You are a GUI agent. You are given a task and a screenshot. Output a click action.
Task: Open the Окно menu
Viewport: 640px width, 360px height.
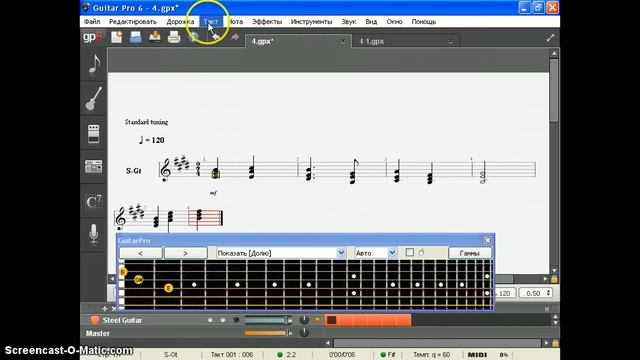point(394,22)
